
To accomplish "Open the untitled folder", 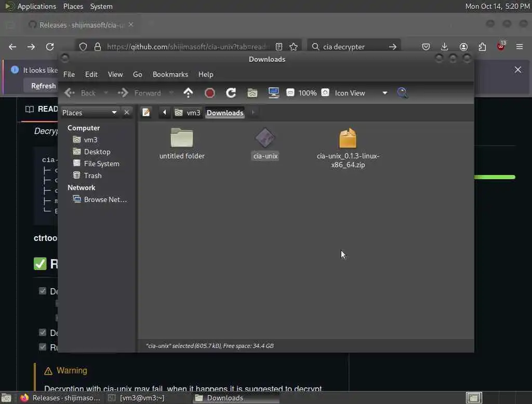I will pos(182,143).
